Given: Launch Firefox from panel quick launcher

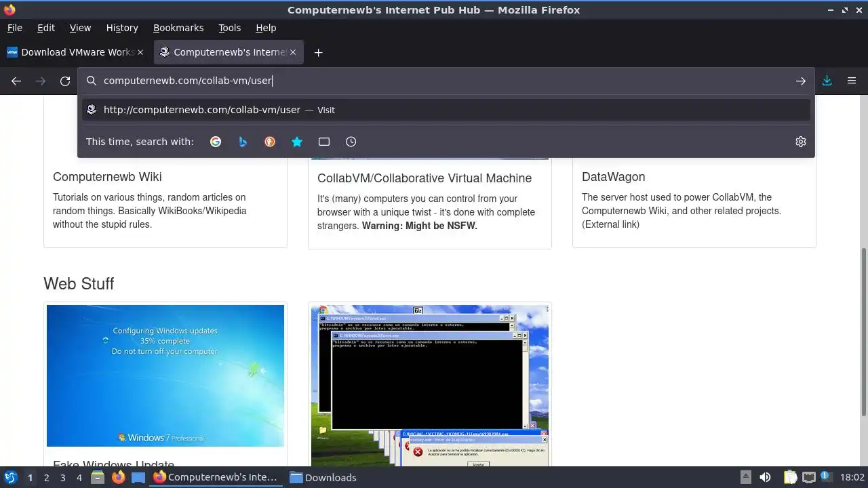Looking at the screenshot, I should click(x=118, y=477).
